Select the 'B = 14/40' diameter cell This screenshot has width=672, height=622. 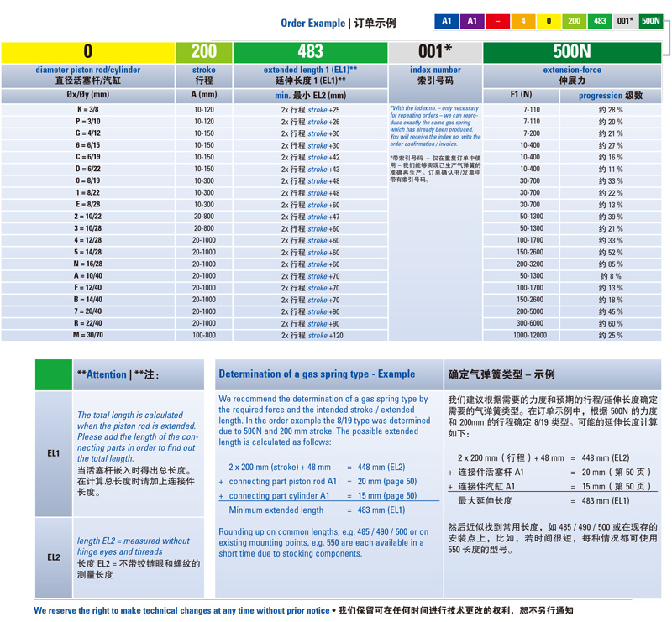[x=88, y=300]
